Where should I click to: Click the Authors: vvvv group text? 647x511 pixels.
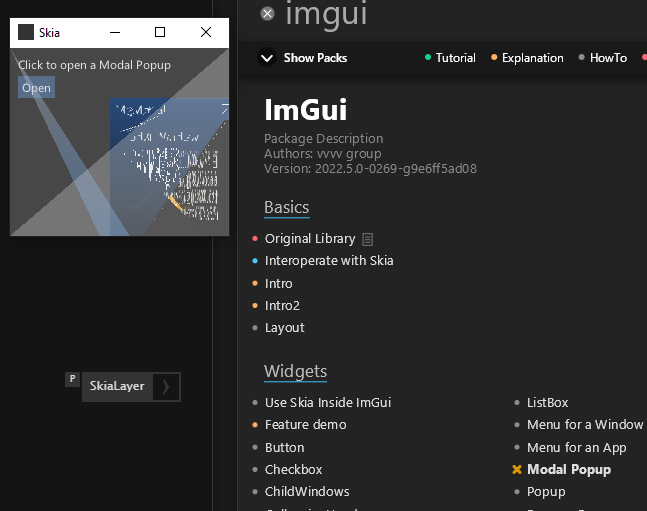(x=323, y=154)
